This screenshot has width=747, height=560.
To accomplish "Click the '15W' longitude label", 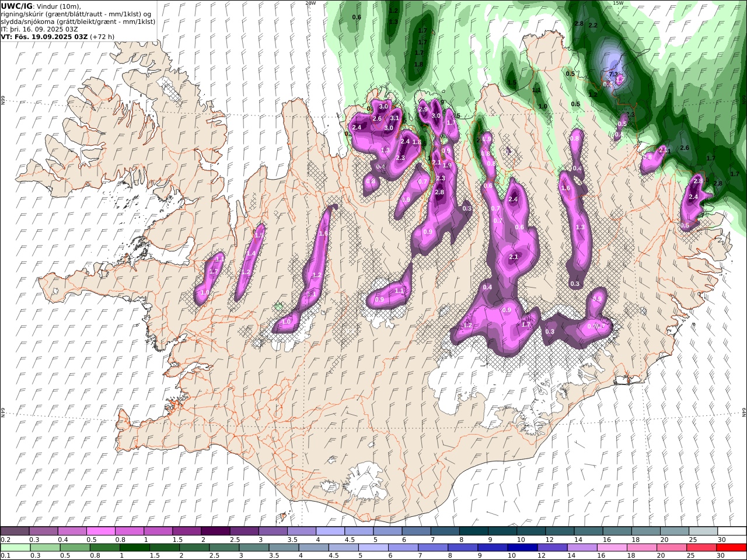I will click(618, 3).
